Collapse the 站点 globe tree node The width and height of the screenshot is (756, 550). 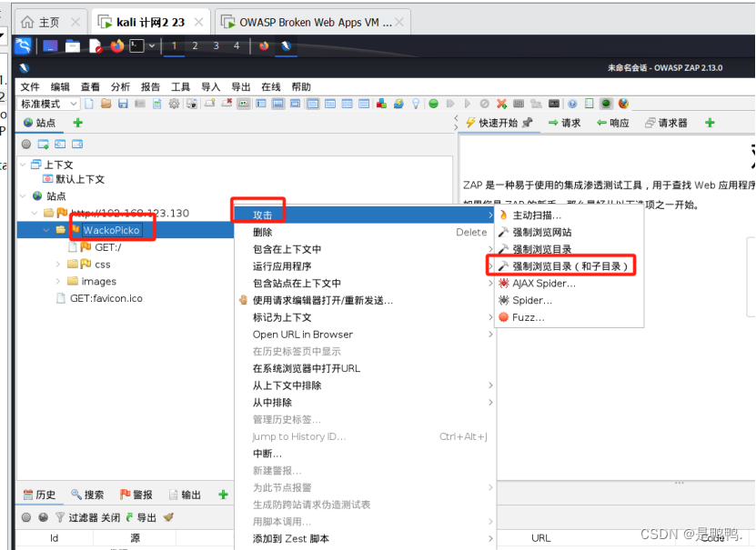[x=23, y=196]
